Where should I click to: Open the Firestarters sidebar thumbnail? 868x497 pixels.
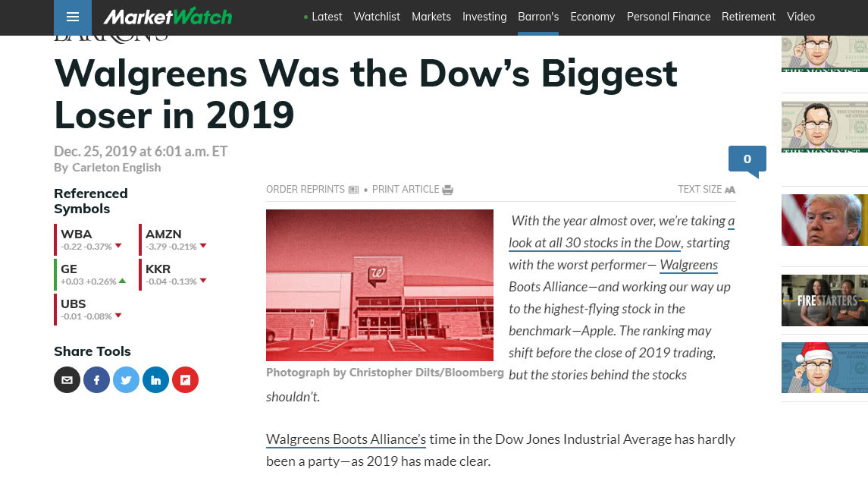pyautogui.click(x=825, y=300)
